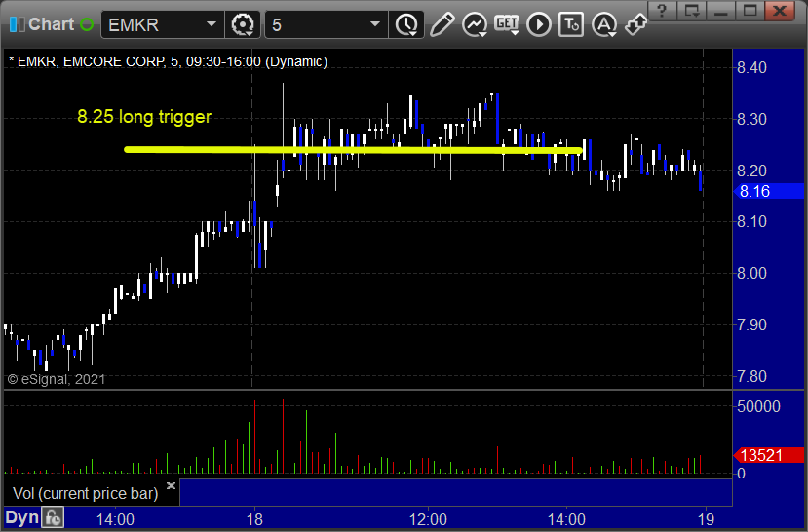
Task: Select the text annotation tool
Action: (571, 24)
